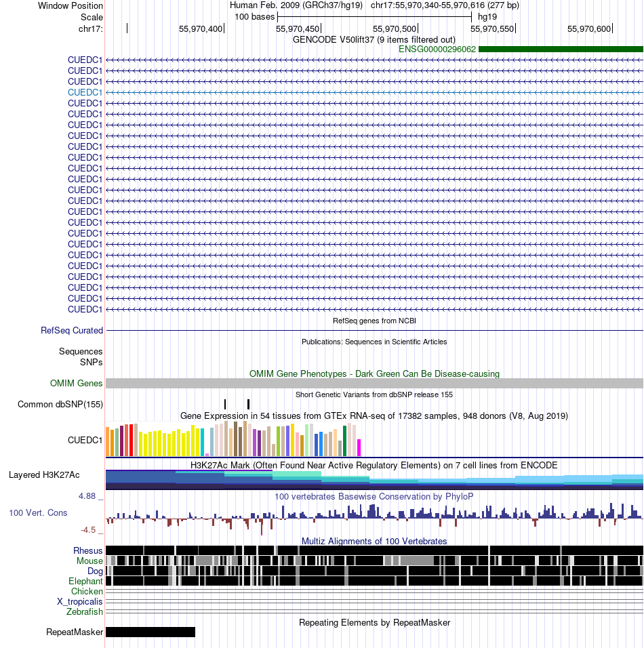
Task: Click the Common dbSNP(155) track label
Action: pyautogui.click(x=60, y=404)
